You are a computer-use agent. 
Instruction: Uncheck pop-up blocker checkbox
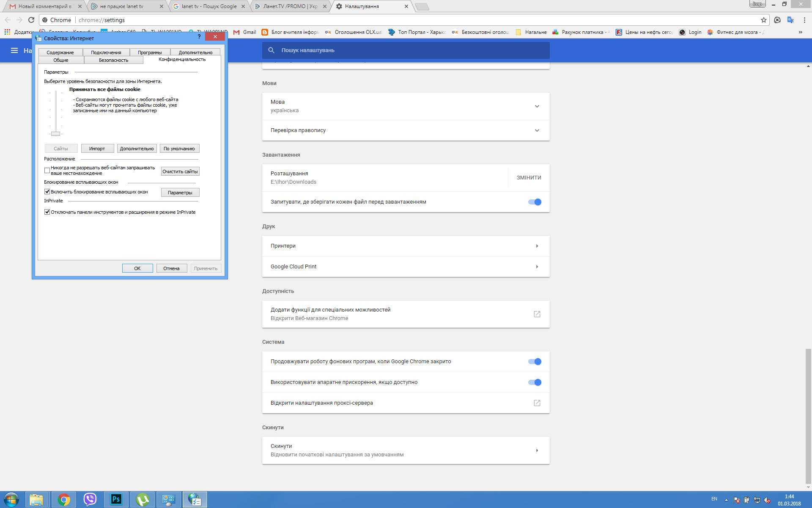47,192
